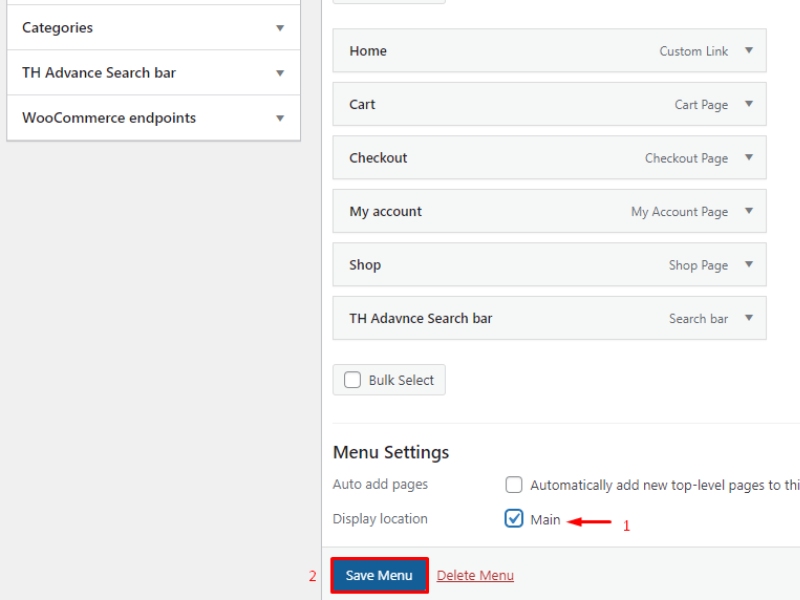800x600 pixels.
Task: Uncheck the Main display location checkbox
Action: coord(514,519)
